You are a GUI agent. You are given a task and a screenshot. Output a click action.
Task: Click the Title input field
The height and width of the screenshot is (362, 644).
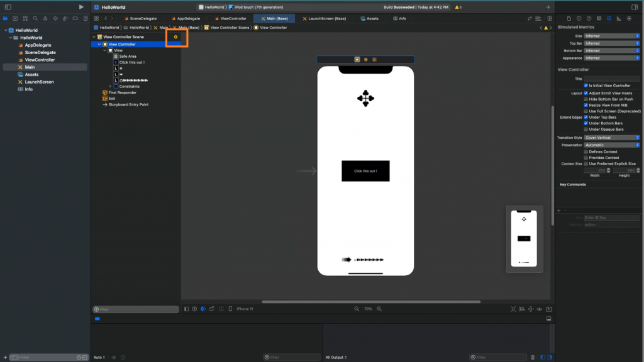coord(611,79)
